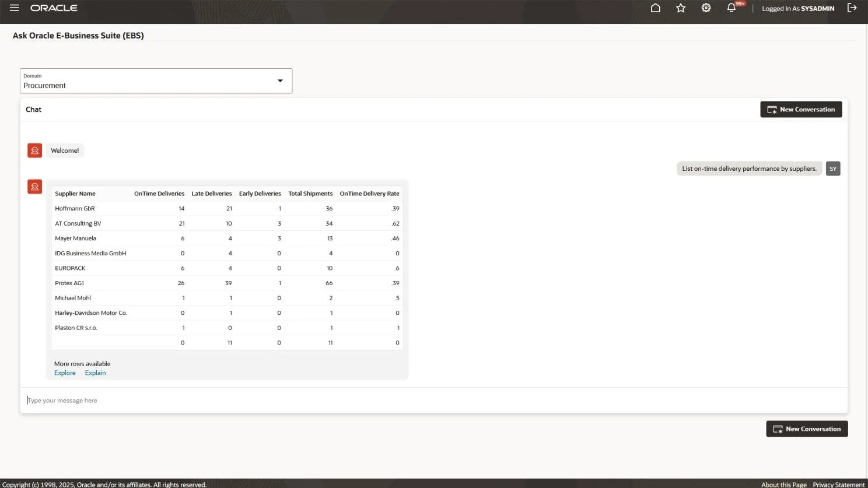Select the Protex AG1 supplier

coord(69,283)
